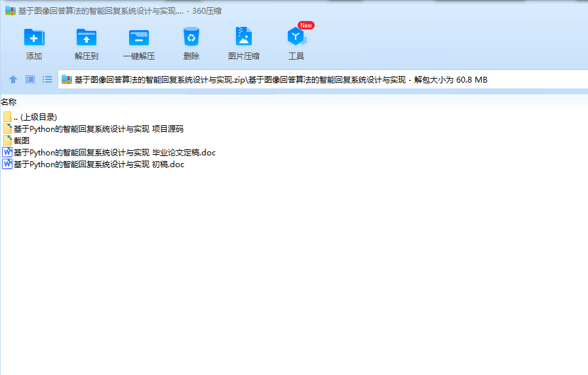588x375 pixels.
Task: Click the 一键解压 one-click extract icon
Action: [139, 37]
